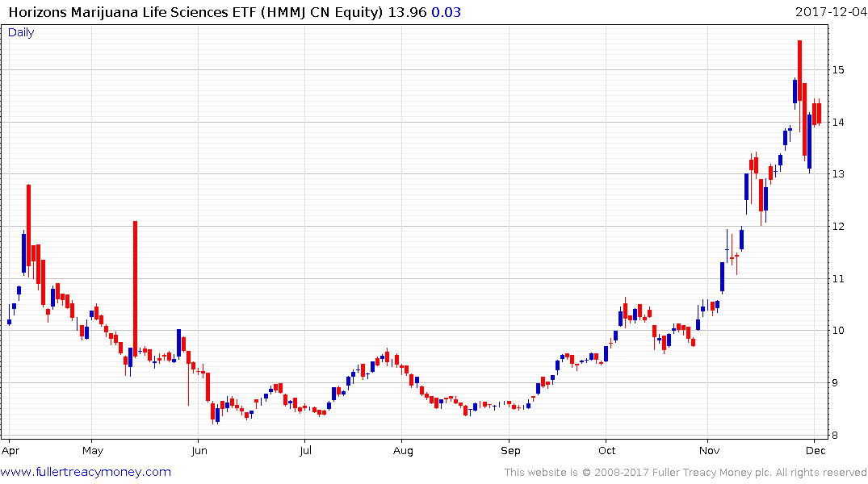Click the 14 price axis label
Viewport: 868px width, 484px height.
coord(838,123)
